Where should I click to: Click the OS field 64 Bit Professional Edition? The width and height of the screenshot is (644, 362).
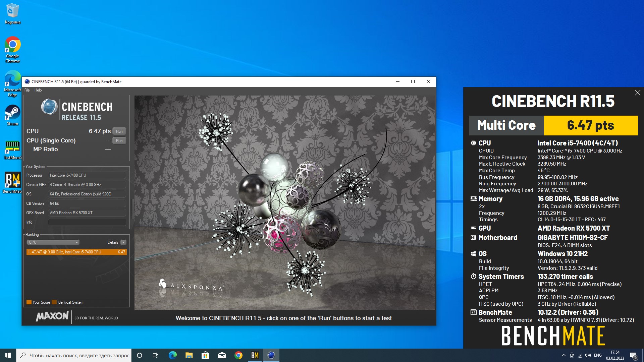pos(87,194)
